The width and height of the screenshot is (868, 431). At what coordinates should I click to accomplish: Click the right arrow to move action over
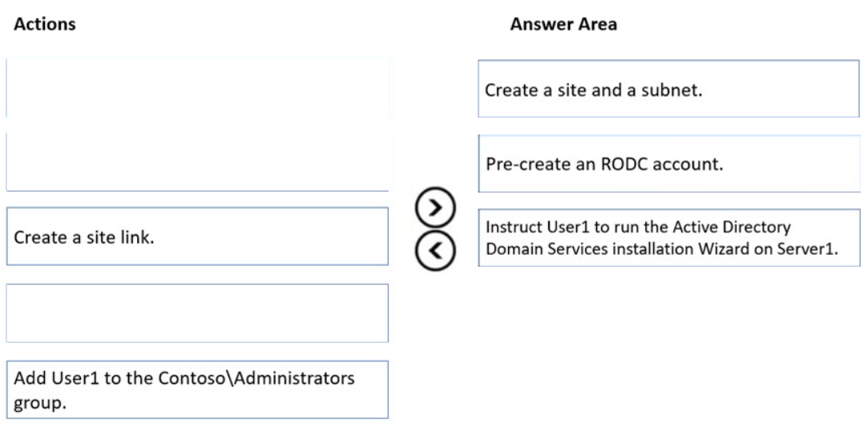435,208
